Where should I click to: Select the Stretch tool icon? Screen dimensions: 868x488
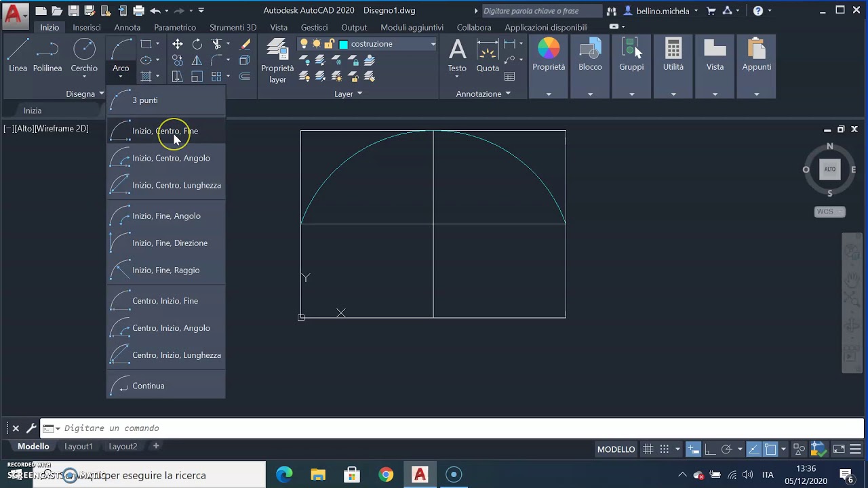[178, 77]
